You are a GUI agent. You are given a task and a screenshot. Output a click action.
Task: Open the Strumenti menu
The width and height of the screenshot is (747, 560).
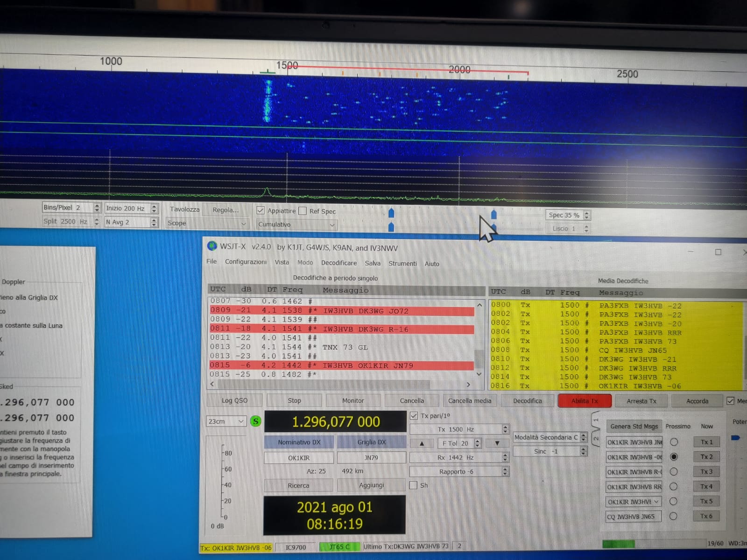tap(402, 264)
